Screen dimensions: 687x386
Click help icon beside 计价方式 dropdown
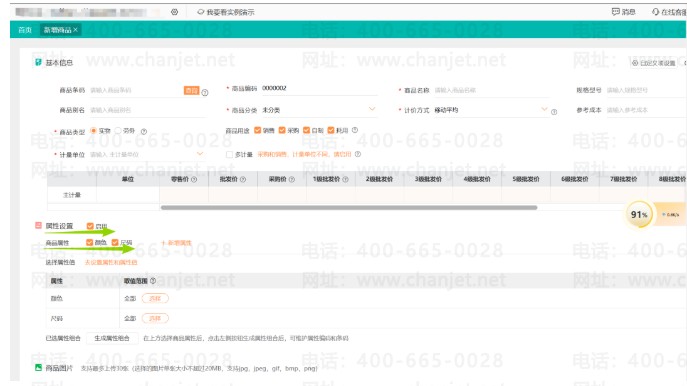pos(554,112)
